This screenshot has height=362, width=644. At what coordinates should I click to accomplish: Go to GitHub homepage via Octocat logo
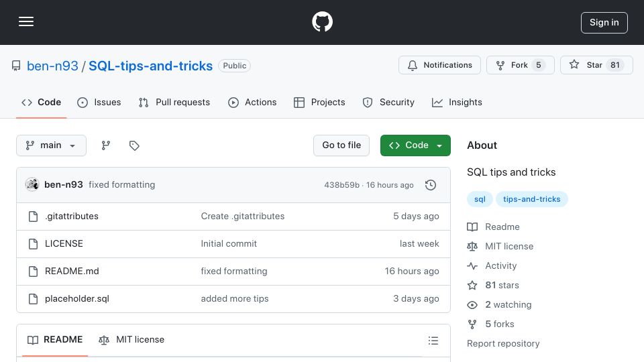[x=323, y=21]
